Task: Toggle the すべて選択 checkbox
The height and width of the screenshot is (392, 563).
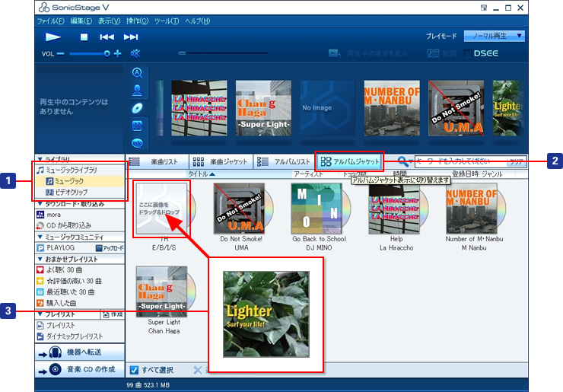Action: click(134, 370)
